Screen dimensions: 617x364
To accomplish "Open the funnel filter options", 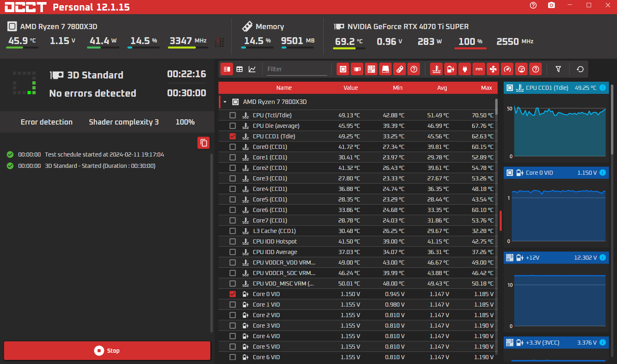I will point(558,69).
